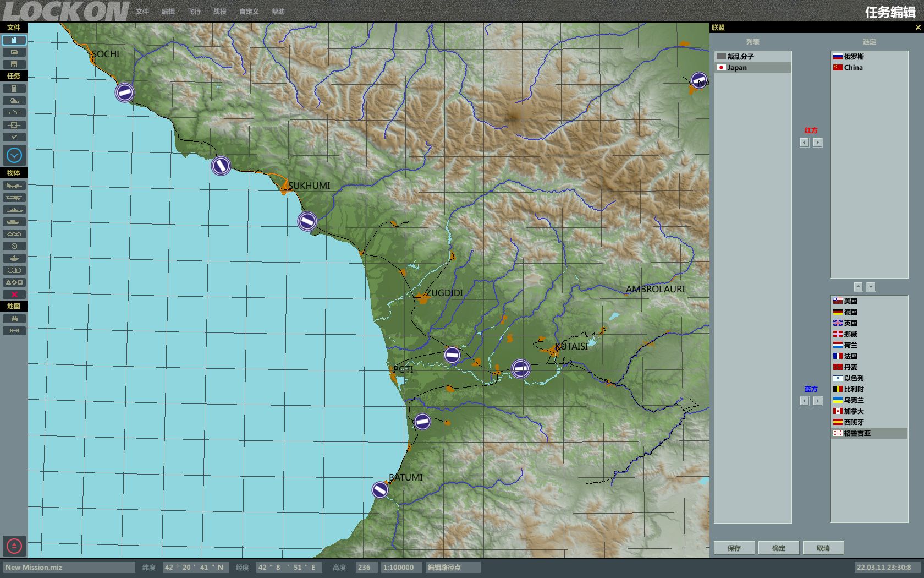Click the circled-X target icon

14,246
